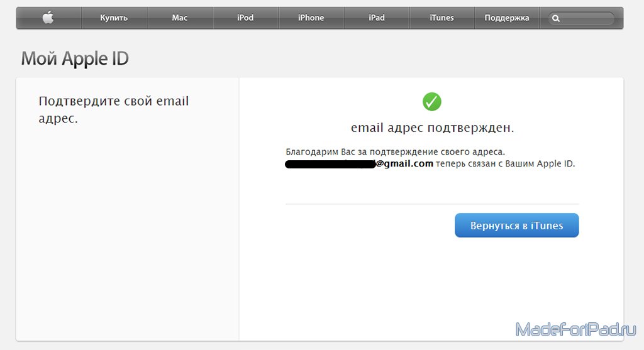Click the magnifying glass search icon
The height and width of the screenshot is (350, 644).
pos(556,19)
